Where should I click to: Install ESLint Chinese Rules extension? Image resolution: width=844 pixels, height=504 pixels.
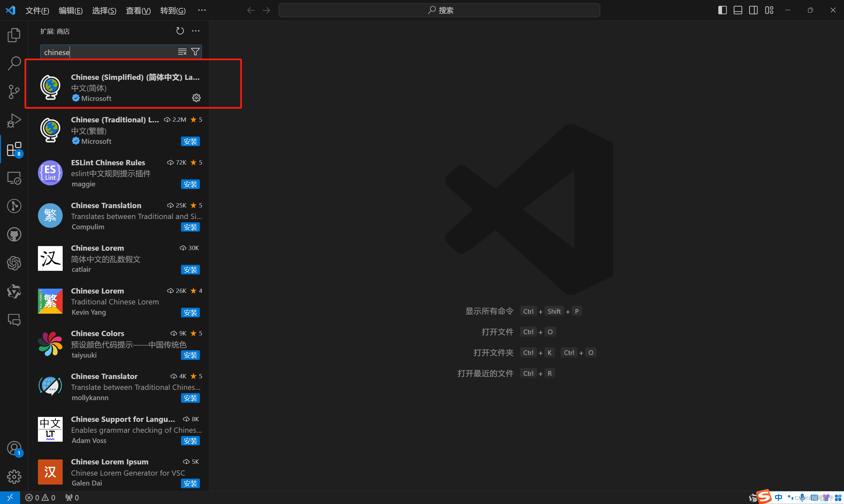point(190,184)
